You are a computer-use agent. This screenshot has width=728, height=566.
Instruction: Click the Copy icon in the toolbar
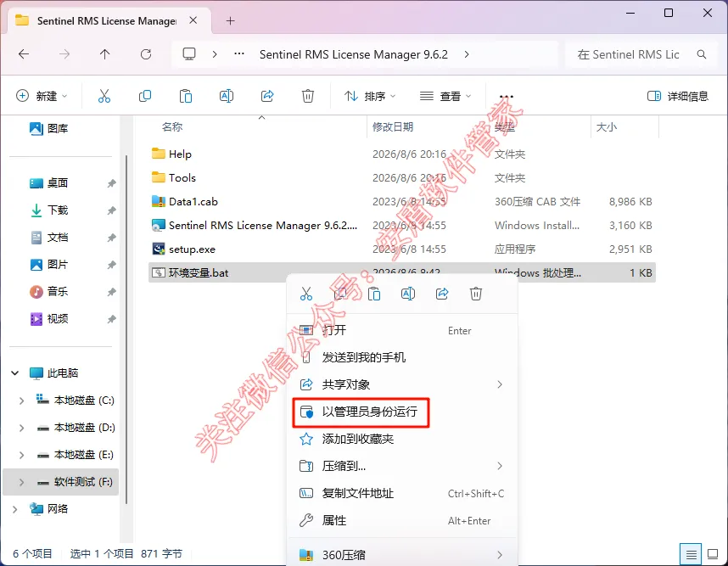(x=145, y=96)
